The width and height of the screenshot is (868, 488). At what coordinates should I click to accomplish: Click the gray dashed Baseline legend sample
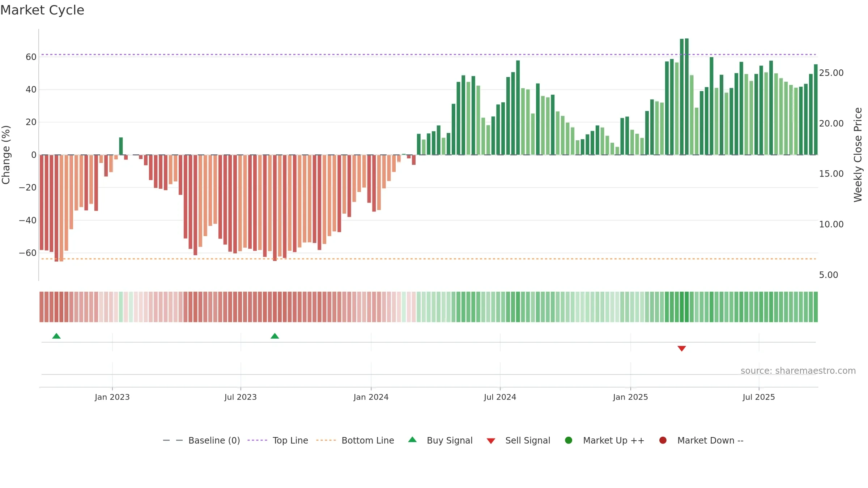[173, 440]
